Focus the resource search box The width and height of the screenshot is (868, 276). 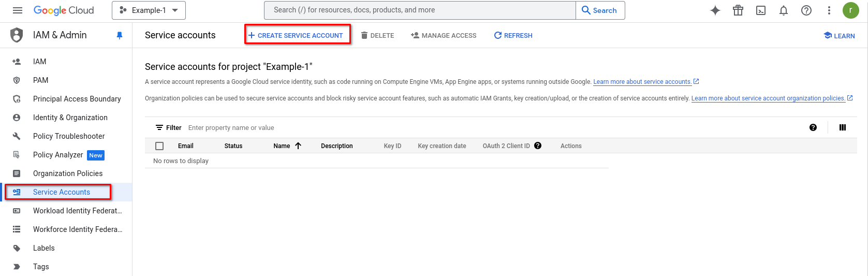click(420, 10)
